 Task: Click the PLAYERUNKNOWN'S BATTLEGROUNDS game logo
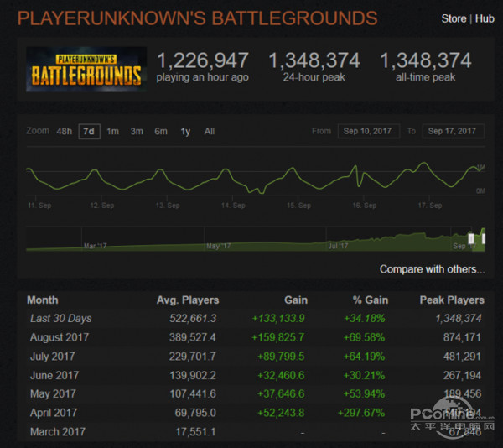[x=85, y=70]
